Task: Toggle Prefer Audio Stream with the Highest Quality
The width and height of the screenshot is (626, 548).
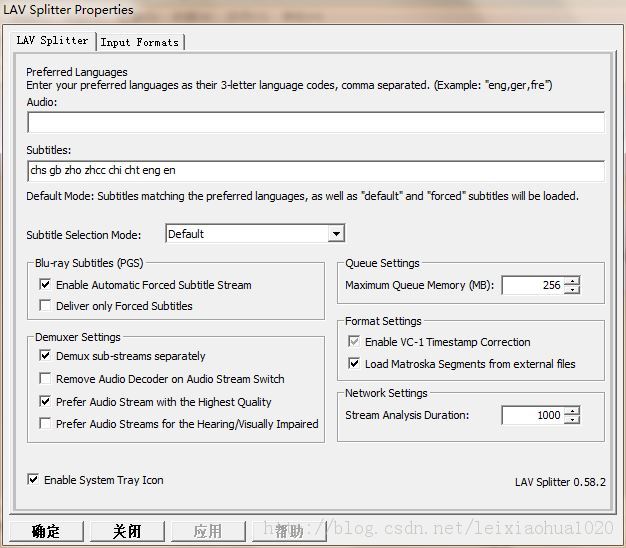Action: tap(45, 401)
